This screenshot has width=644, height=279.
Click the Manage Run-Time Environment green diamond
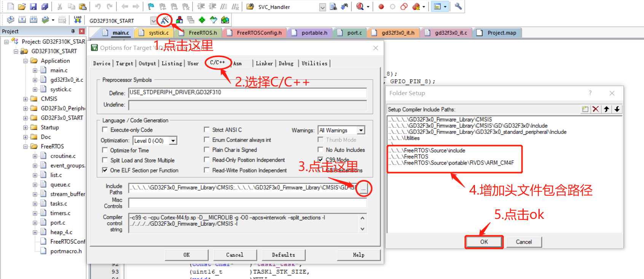(202, 20)
